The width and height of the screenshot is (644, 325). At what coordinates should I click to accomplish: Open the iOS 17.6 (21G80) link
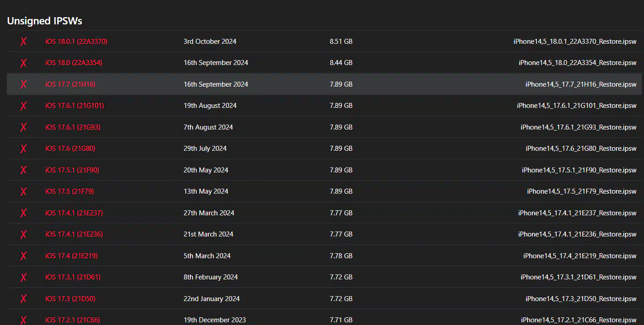[71, 149]
